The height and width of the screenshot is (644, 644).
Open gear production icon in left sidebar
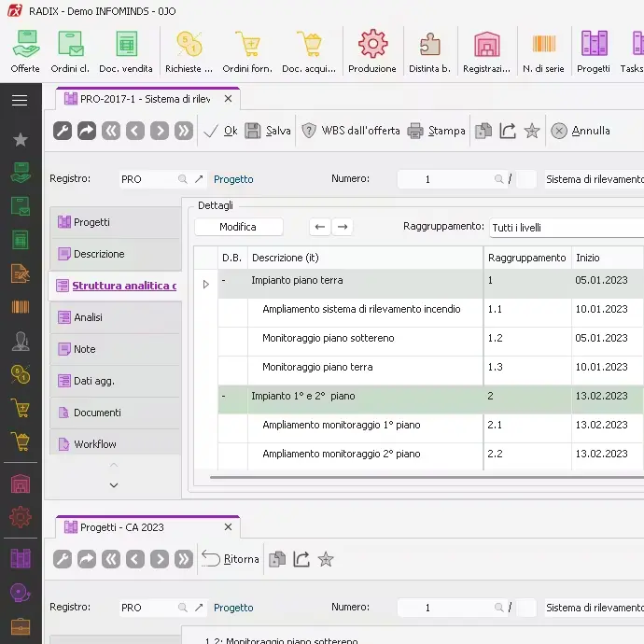(21, 517)
